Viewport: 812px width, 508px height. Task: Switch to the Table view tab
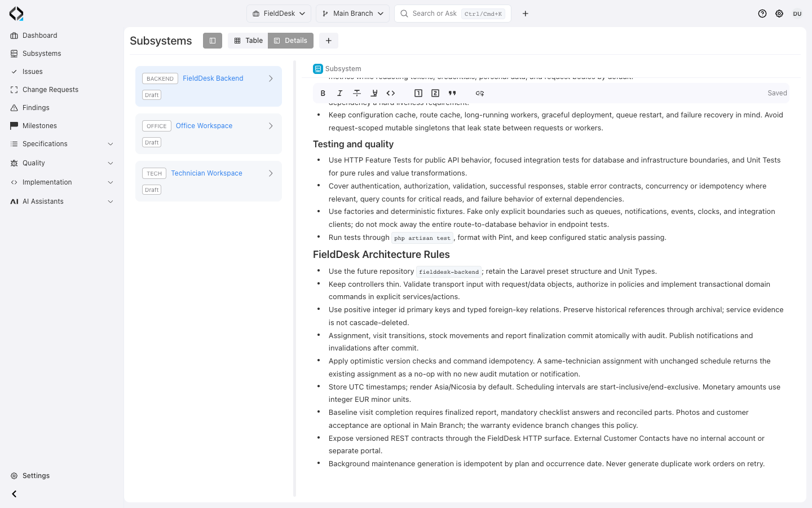tap(248, 41)
